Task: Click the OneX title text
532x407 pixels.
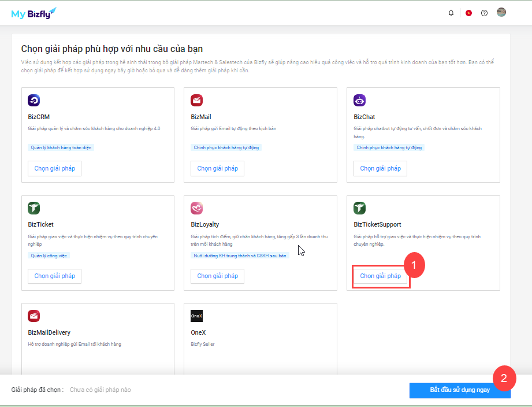Action: 198,332
